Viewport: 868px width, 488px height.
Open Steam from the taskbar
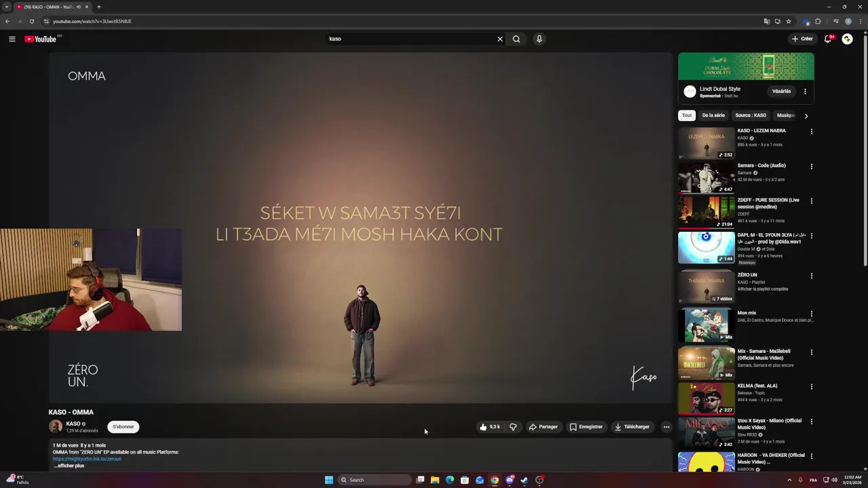pyautogui.click(x=524, y=480)
